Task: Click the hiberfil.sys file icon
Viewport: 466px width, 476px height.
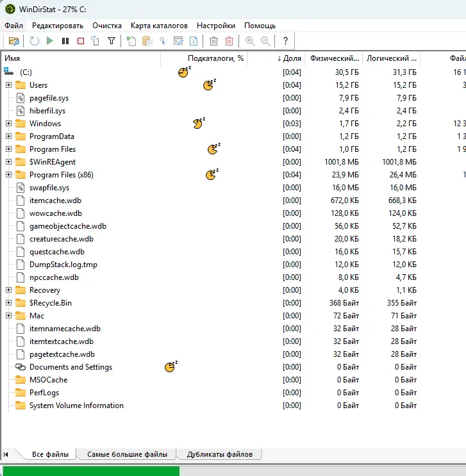Action: point(21,110)
